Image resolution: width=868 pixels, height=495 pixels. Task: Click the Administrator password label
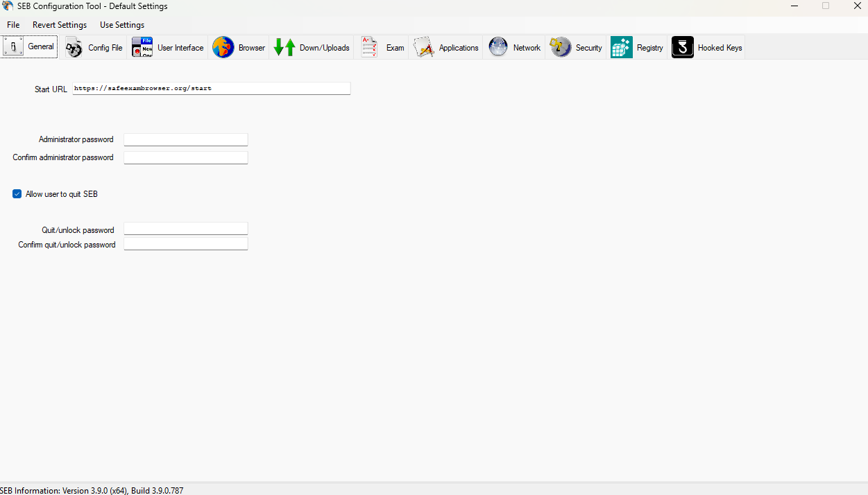point(76,139)
